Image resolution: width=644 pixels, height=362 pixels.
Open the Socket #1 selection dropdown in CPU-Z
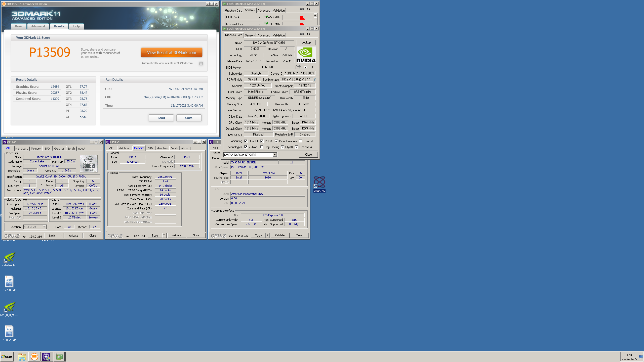44,227
